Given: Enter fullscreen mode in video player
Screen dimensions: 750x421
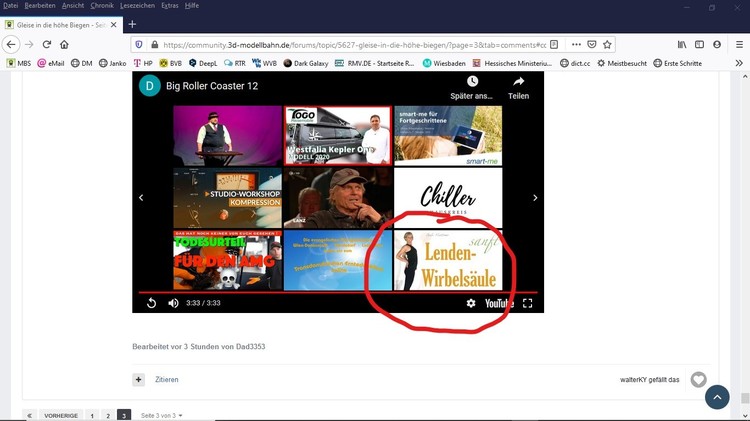Looking at the screenshot, I should 528,303.
